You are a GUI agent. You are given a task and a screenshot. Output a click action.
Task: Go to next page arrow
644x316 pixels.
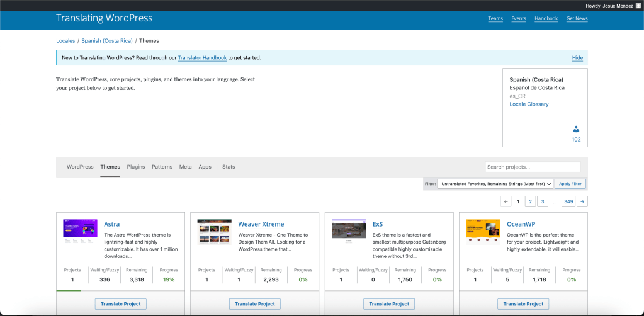[582, 201]
